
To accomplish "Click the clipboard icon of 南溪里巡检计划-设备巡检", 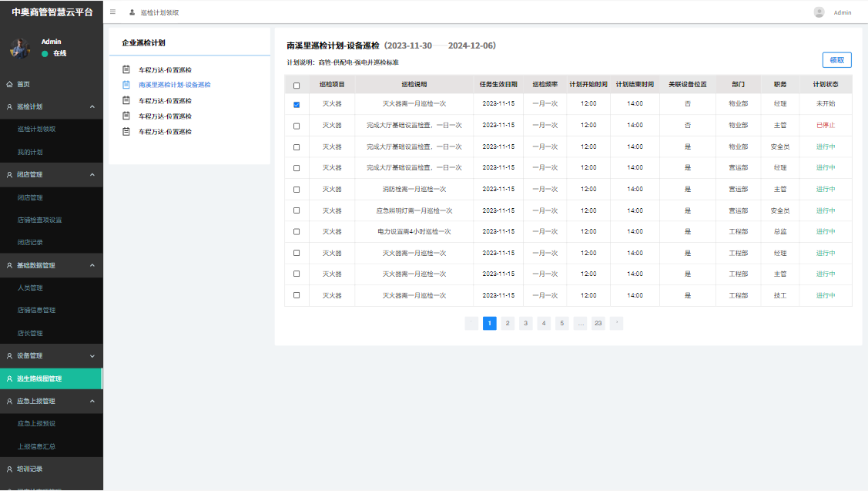I will [126, 85].
